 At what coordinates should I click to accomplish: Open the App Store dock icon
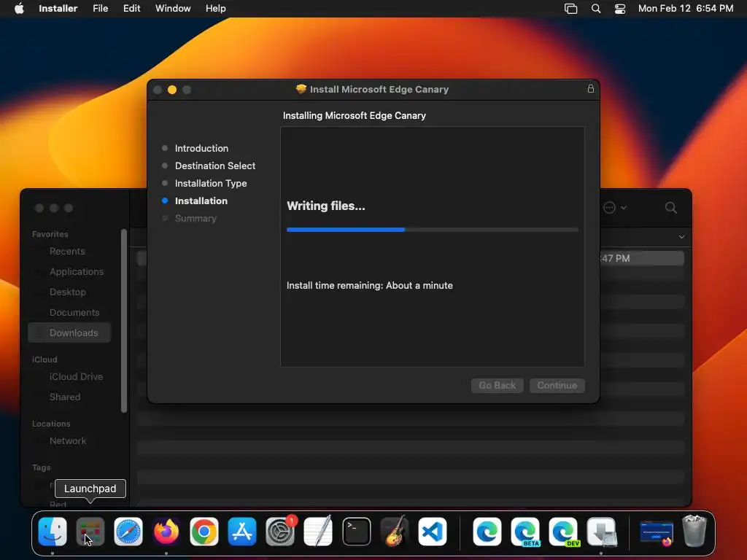coord(242,532)
